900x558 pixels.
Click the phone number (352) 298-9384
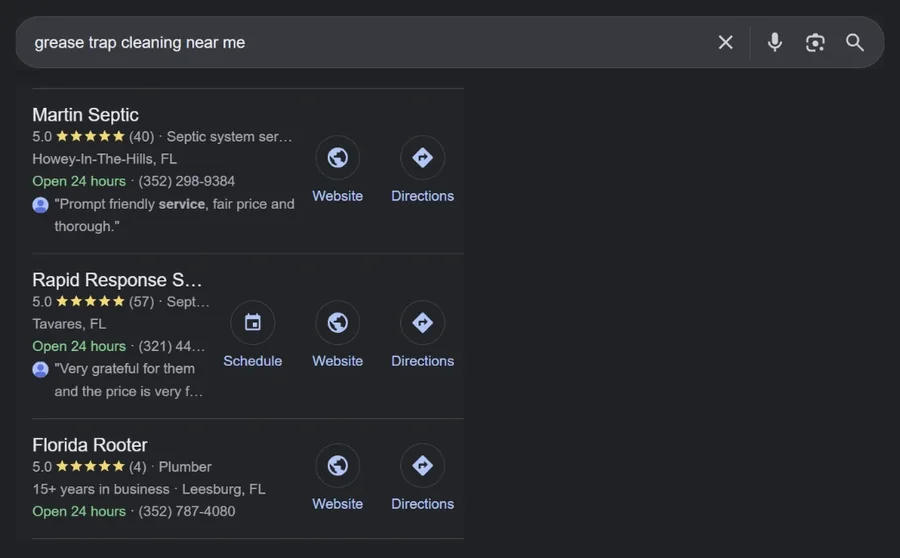[187, 181]
